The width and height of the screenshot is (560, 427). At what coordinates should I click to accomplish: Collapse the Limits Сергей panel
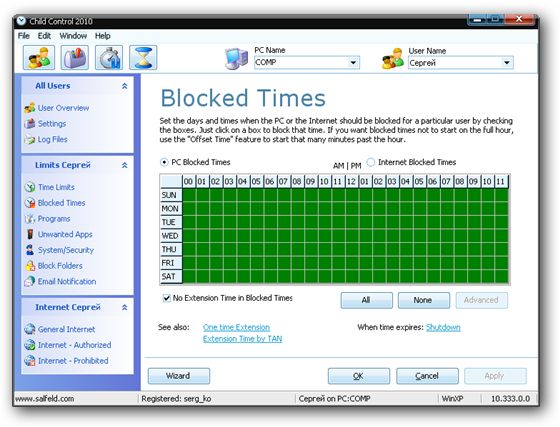[x=125, y=165]
